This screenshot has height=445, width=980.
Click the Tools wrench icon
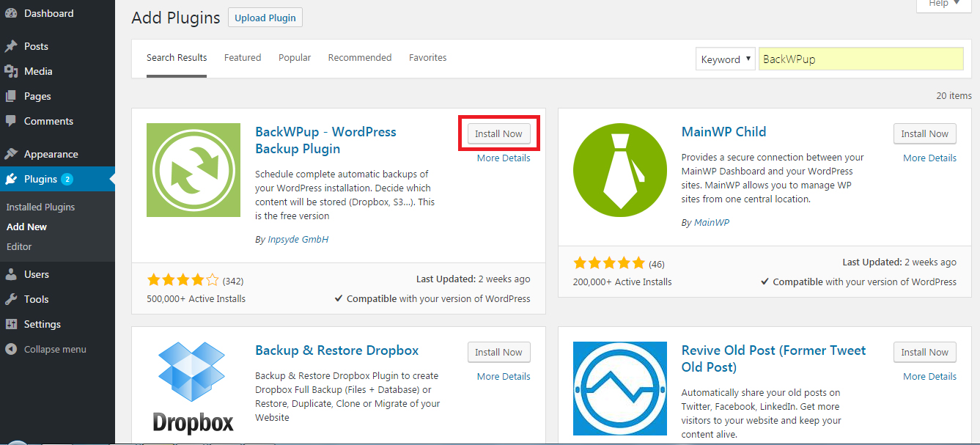(x=11, y=299)
